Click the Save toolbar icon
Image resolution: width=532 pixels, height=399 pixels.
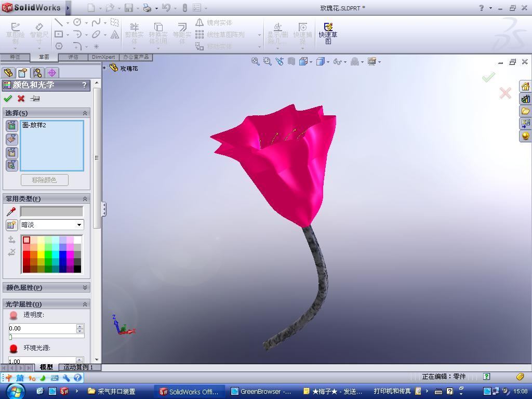pyautogui.click(x=129, y=8)
